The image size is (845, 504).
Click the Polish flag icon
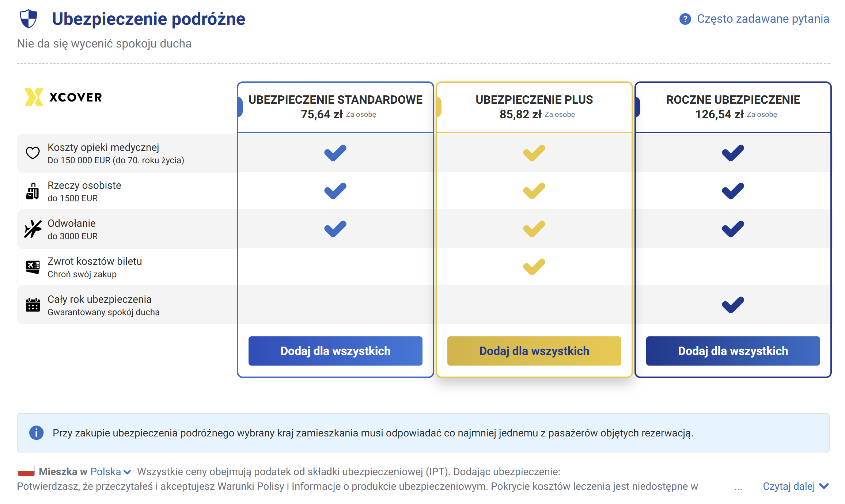coord(26,471)
